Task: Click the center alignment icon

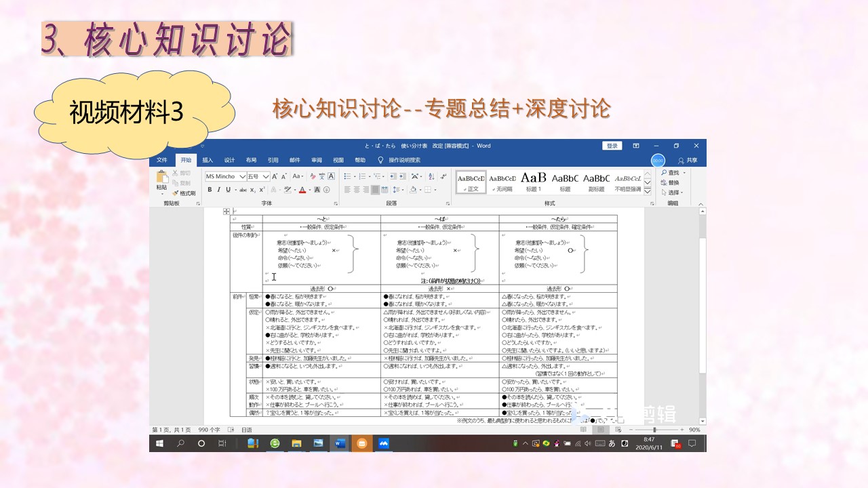Action: 357,190
